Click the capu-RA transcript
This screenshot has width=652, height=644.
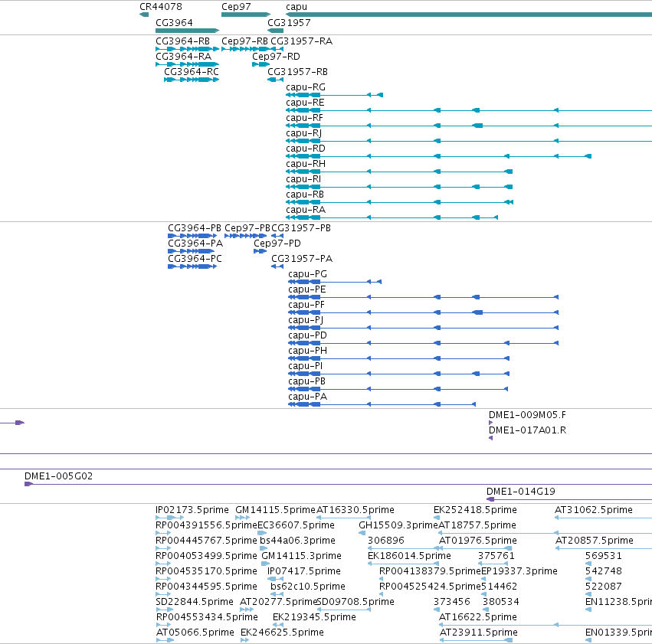pos(392,218)
